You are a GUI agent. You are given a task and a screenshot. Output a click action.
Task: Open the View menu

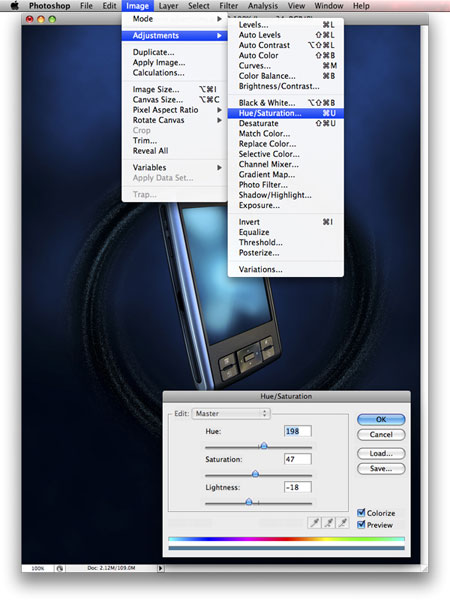click(x=296, y=6)
